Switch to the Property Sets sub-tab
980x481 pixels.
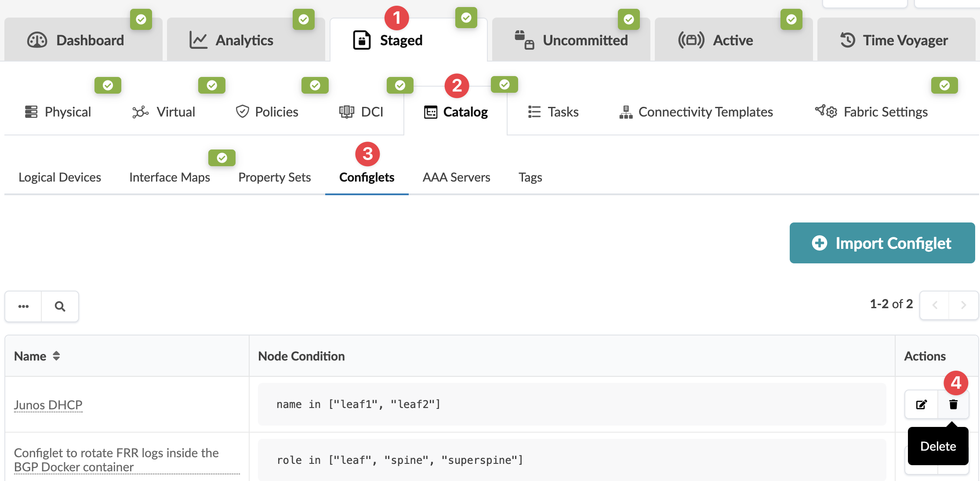[x=274, y=177]
